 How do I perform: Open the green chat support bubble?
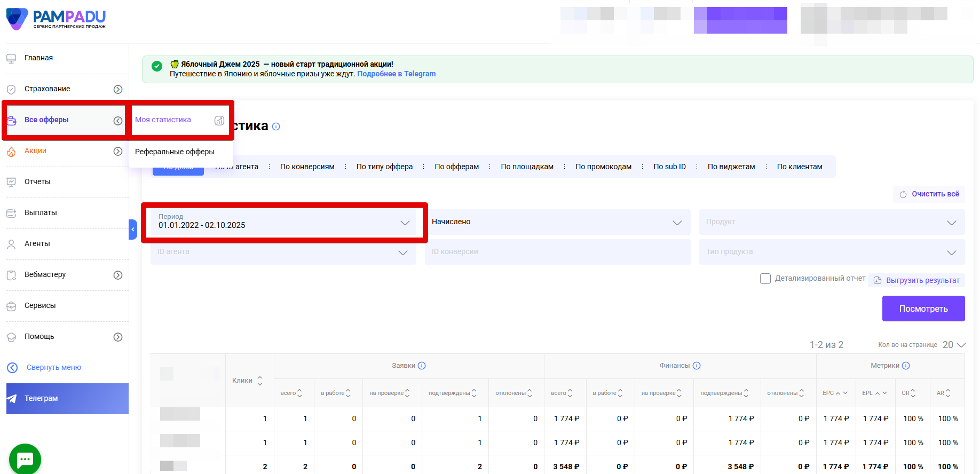25,459
